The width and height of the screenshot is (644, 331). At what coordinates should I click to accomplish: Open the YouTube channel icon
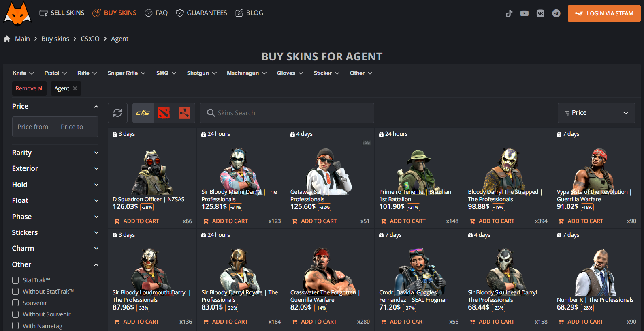pos(525,13)
